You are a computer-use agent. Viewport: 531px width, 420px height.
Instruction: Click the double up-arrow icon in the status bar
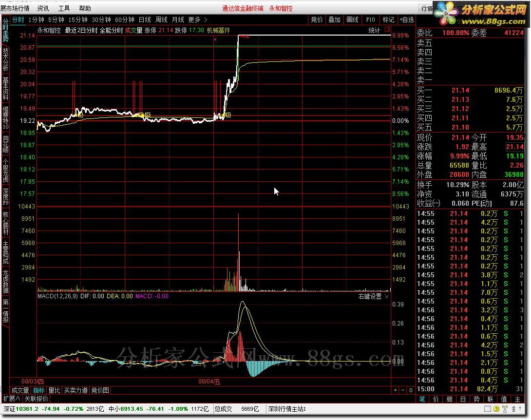[x=513, y=409]
